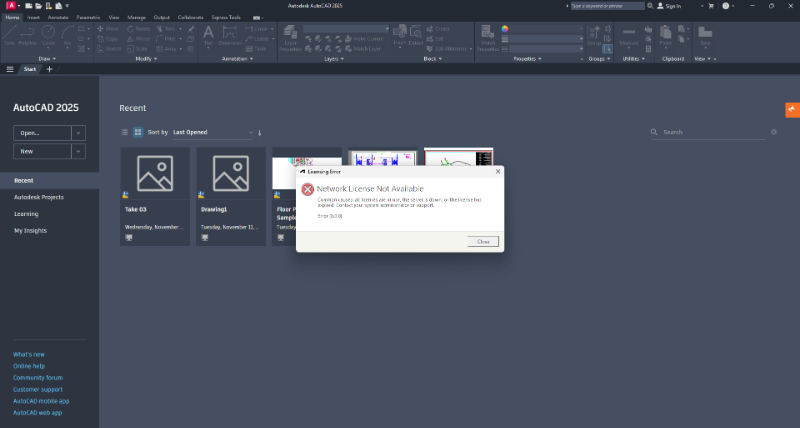The width and height of the screenshot is (800, 428).
Task: Switch to the Parametric ribbon tab
Action: (88, 17)
